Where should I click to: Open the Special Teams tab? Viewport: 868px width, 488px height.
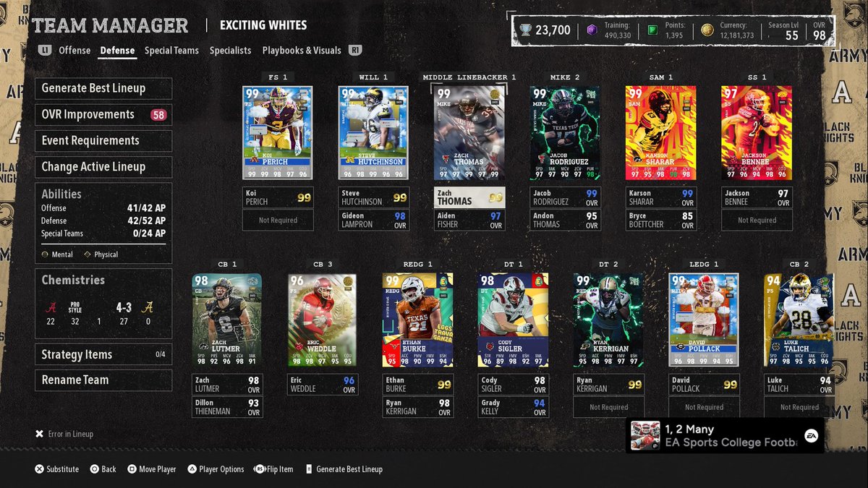tap(171, 51)
